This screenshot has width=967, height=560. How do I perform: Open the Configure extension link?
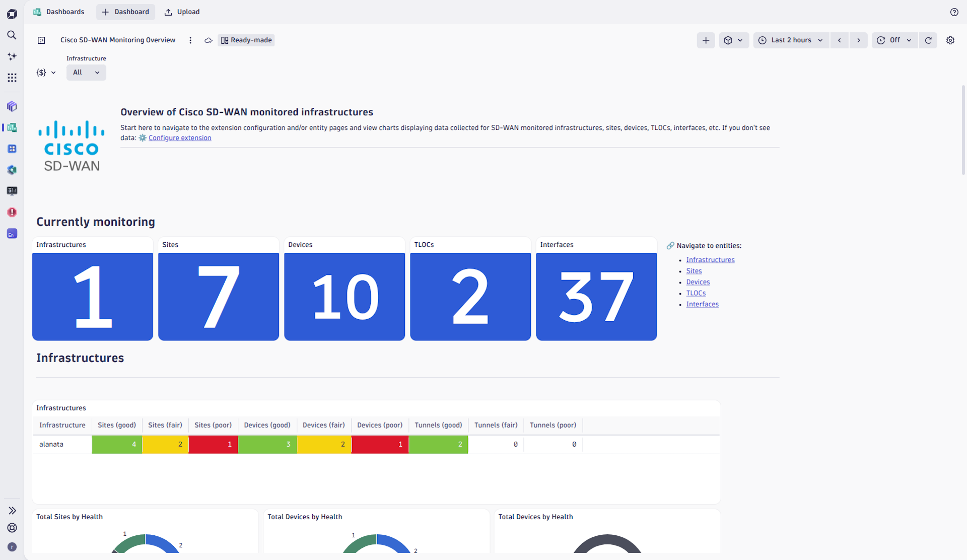180,137
